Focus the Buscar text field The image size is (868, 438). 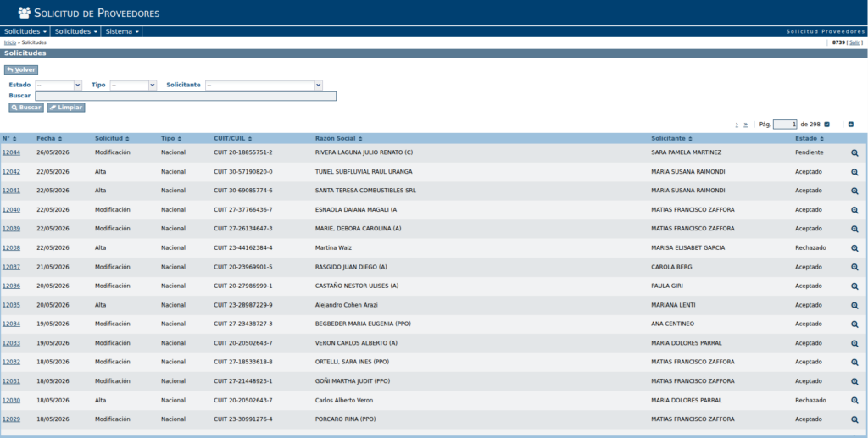186,97
